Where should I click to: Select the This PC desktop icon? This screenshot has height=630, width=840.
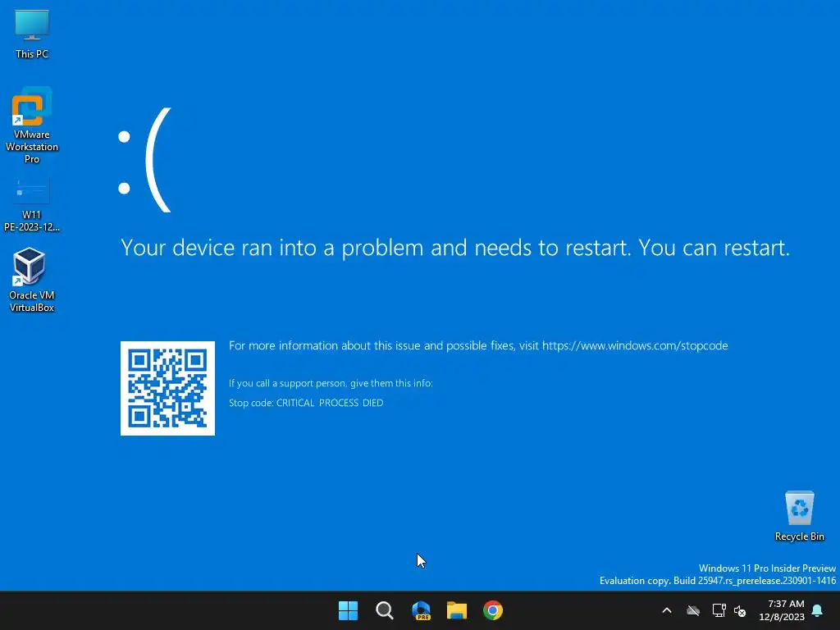pos(32,34)
